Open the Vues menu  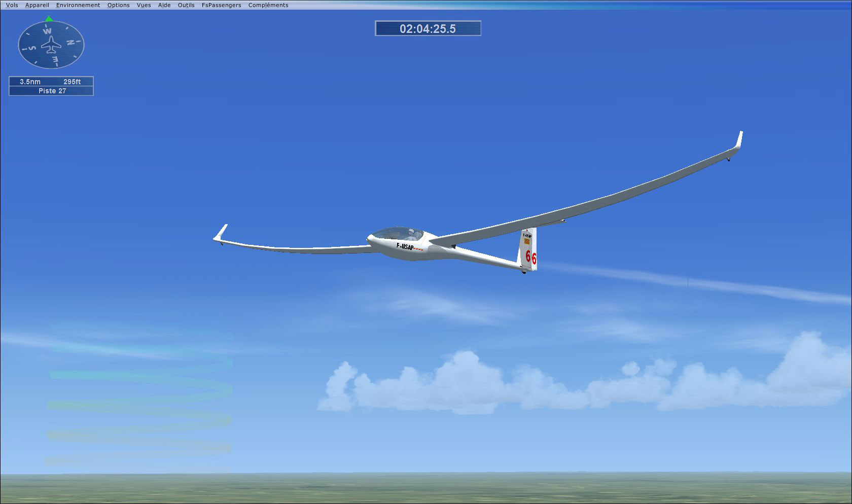(x=144, y=5)
